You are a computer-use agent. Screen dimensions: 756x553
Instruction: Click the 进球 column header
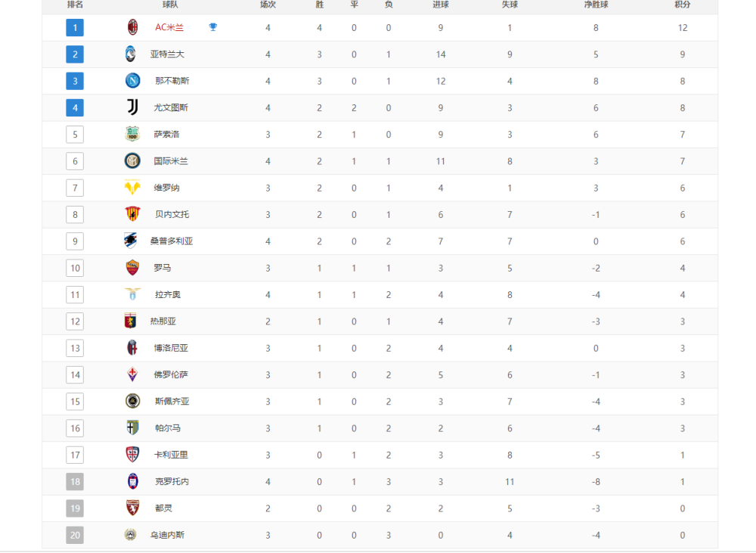(x=441, y=5)
